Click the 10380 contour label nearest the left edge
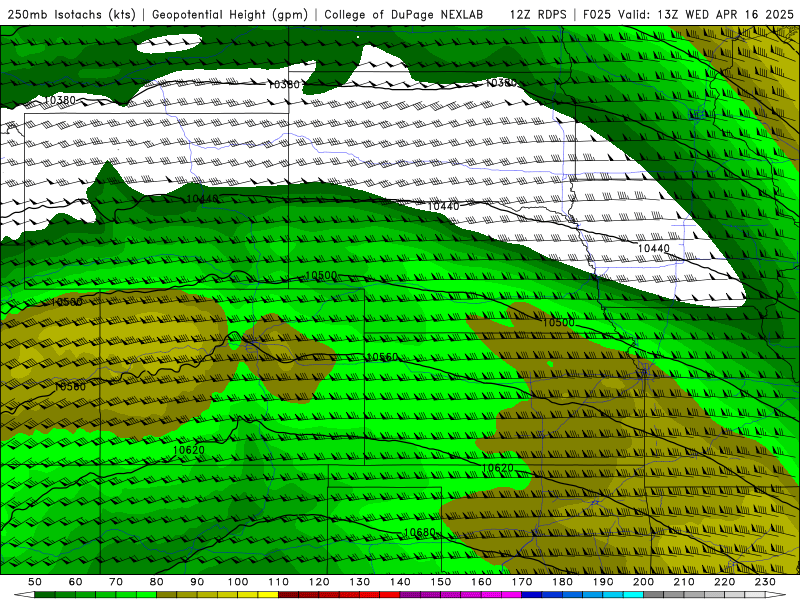The width and height of the screenshot is (800, 600). [60, 100]
